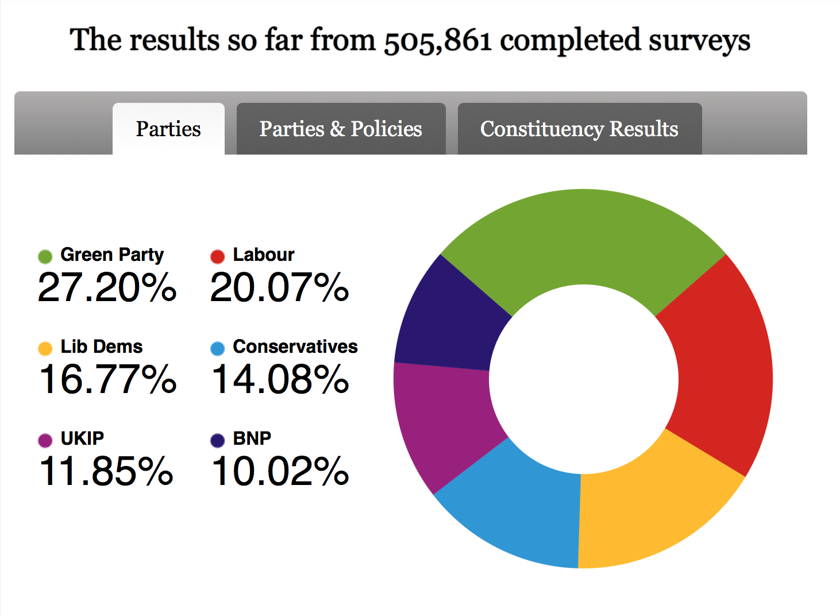Switch to the Parties tab
The width and height of the screenshot is (840, 616).
point(168,129)
